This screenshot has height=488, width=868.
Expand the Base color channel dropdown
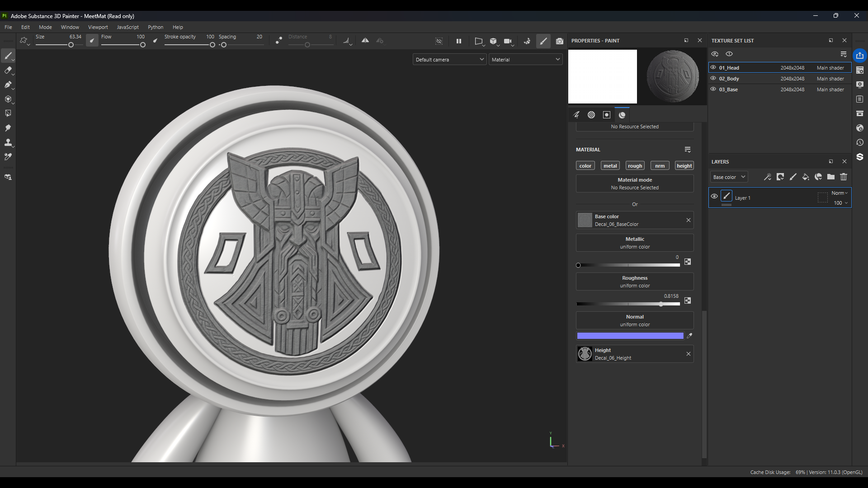pyautogui.click(x=728, y=177)
